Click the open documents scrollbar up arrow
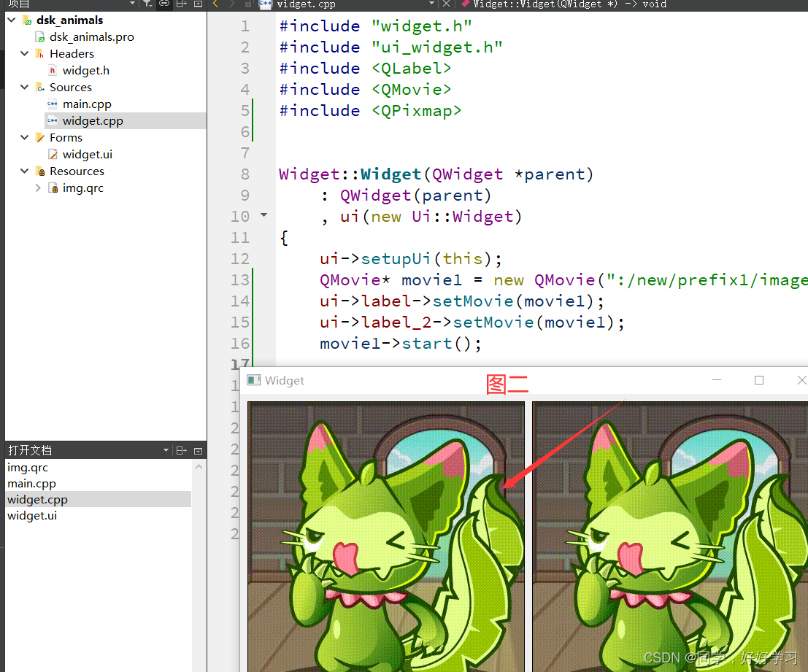Image resolution: width=808 pixels, height=672 pixels. [199, 467]
